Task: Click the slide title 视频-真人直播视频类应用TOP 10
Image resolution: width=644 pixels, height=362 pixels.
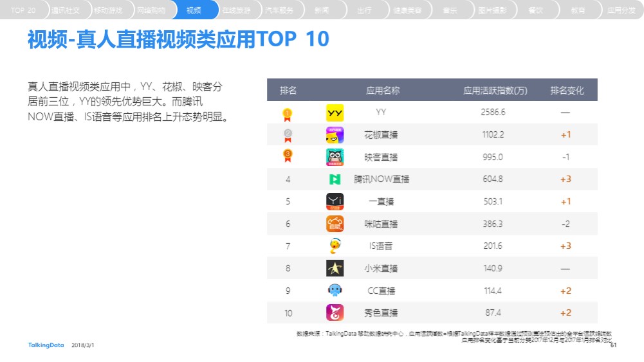Action: click(x=178, y=39)
